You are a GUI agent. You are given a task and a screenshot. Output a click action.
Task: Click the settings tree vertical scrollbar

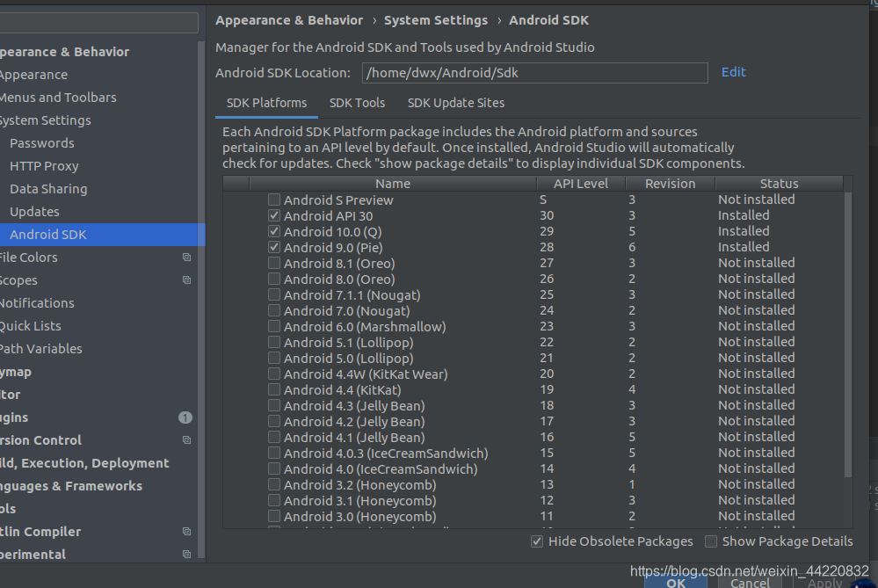pos(201,300)
